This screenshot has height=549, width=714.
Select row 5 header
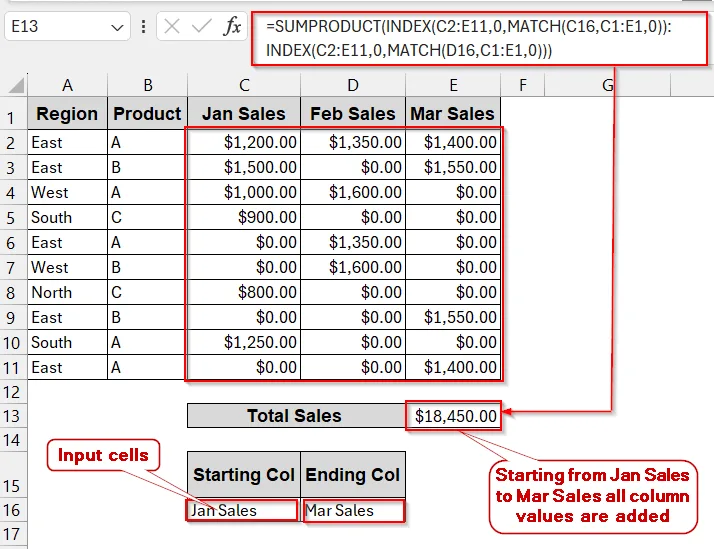coord(13,218)
